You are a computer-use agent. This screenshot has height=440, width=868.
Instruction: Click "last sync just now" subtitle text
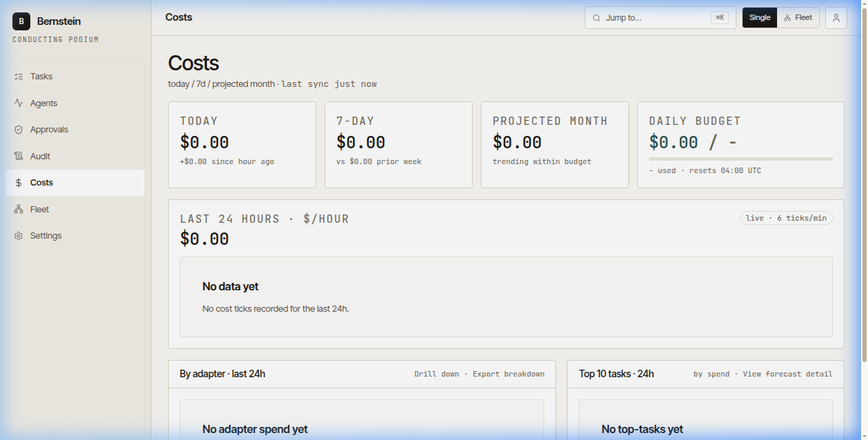pos(329,84)
